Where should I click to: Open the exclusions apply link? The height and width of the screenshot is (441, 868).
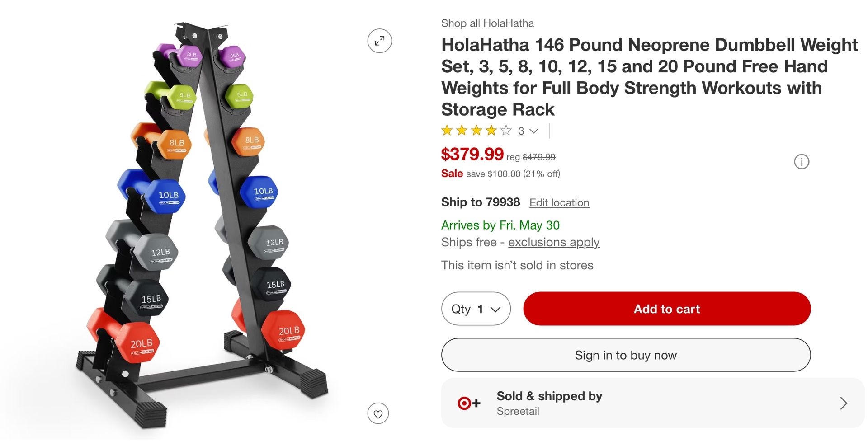[554, 242]
